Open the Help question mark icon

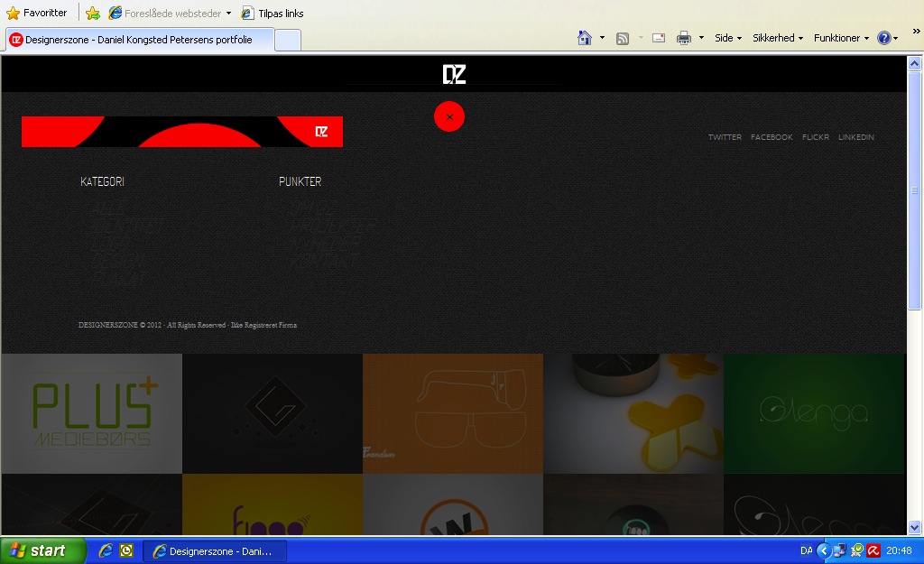pos(884,38)
